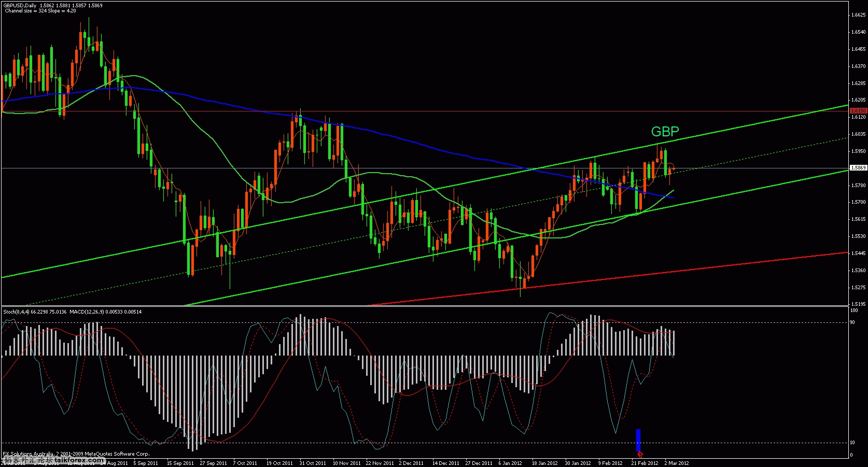Image resolution: width=868 pixels, height=467 pixels.
Task: Click the '9 Feb 2012' date label
Action: click(x=610, y=463)
